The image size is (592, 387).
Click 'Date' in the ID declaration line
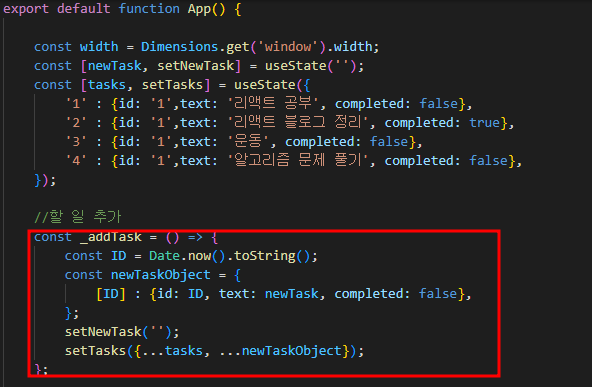tap(164, 256)
